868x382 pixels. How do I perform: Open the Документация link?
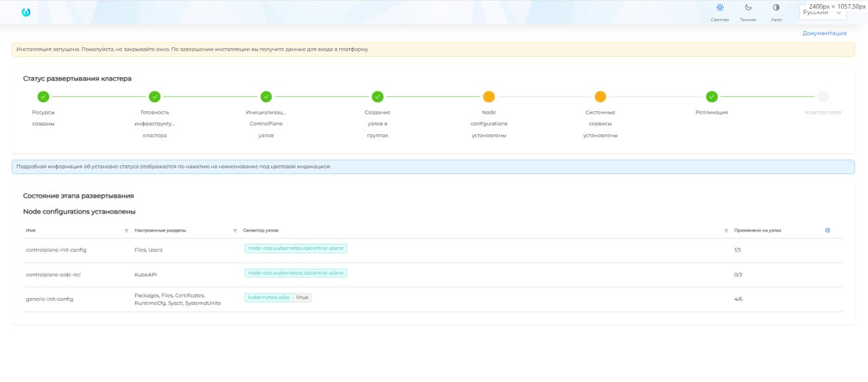pos(824,33)
